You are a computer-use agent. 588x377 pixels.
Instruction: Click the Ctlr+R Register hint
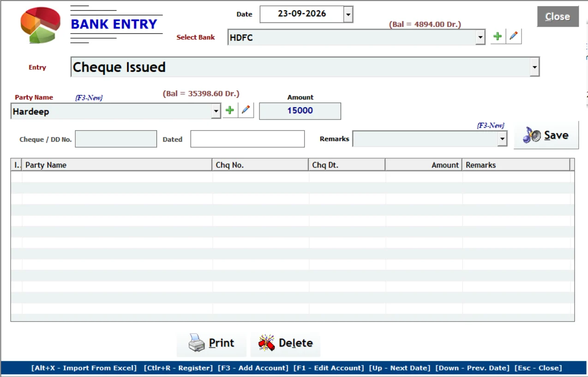pos(178,368)
